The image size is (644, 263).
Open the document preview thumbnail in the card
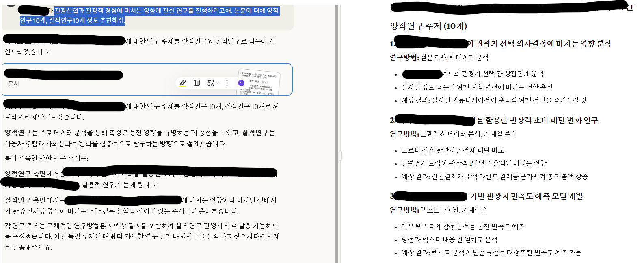point(259,82)
